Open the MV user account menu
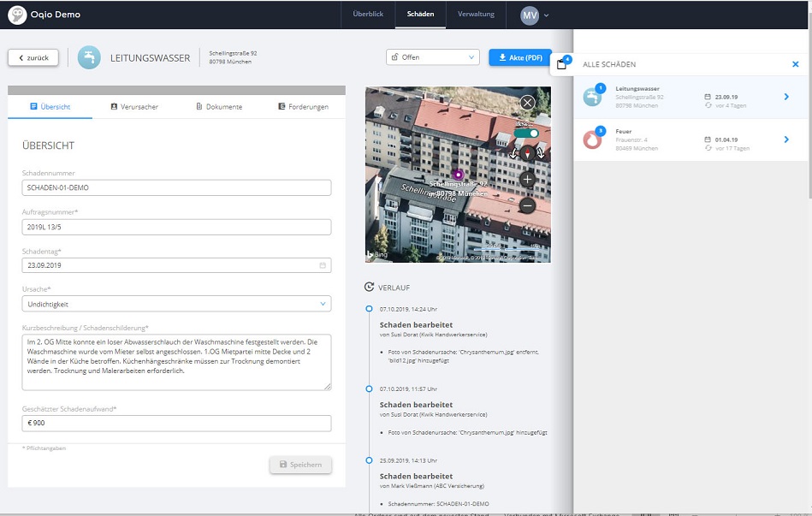 pos(535,15)
